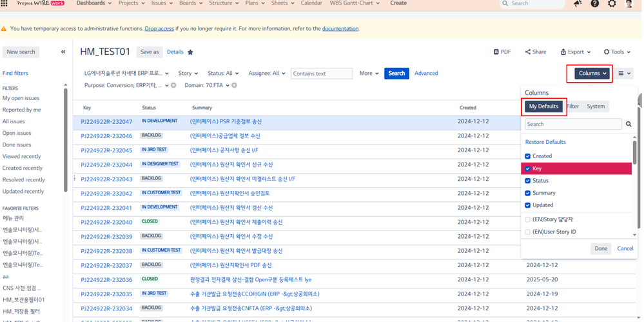Click the search magnifier in top bar

(505, 3)
